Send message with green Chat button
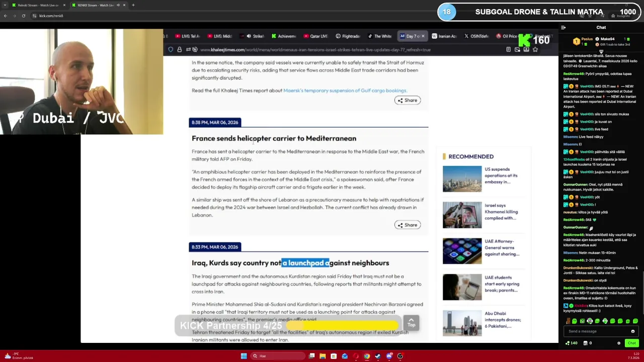 pos(631,343)
